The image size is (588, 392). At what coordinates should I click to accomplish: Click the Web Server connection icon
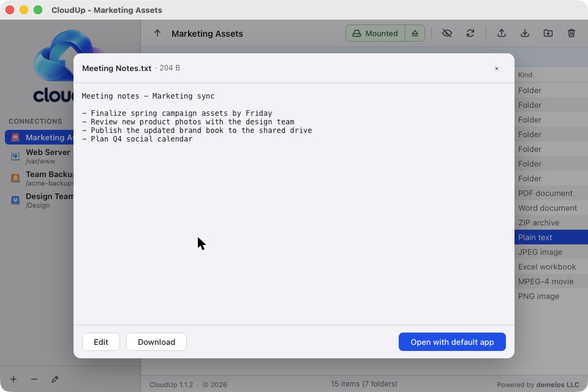click(15, 156)
